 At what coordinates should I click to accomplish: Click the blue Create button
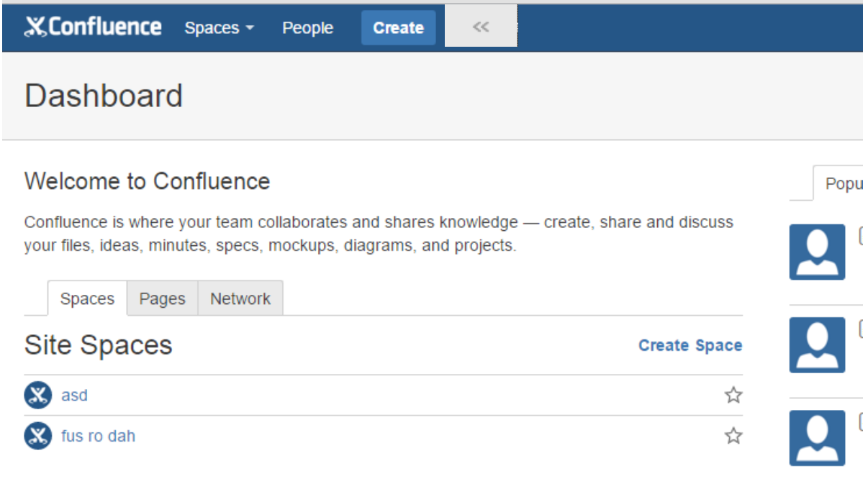398,28
